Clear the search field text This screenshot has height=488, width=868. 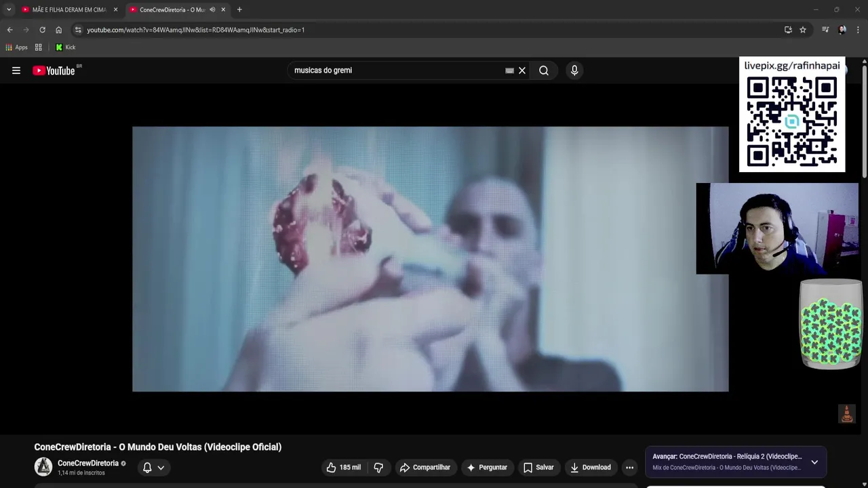tap(522, 70)
